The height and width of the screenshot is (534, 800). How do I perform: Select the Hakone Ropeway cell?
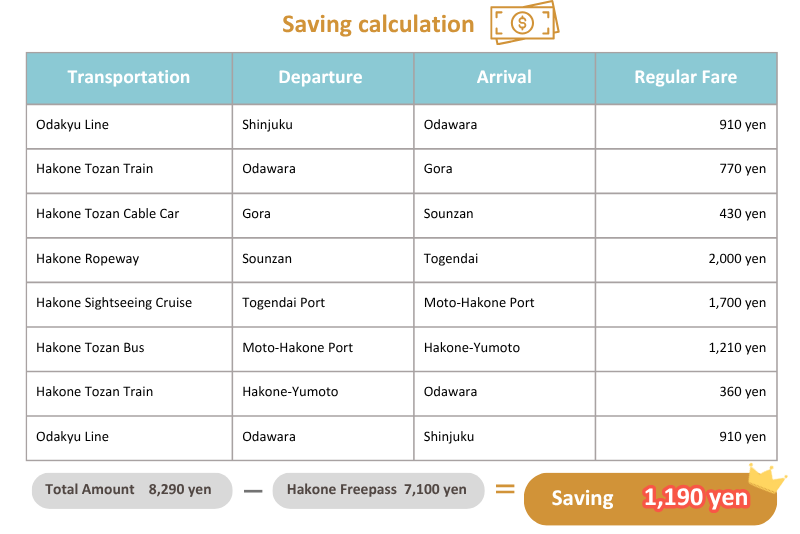click(129, 259)
